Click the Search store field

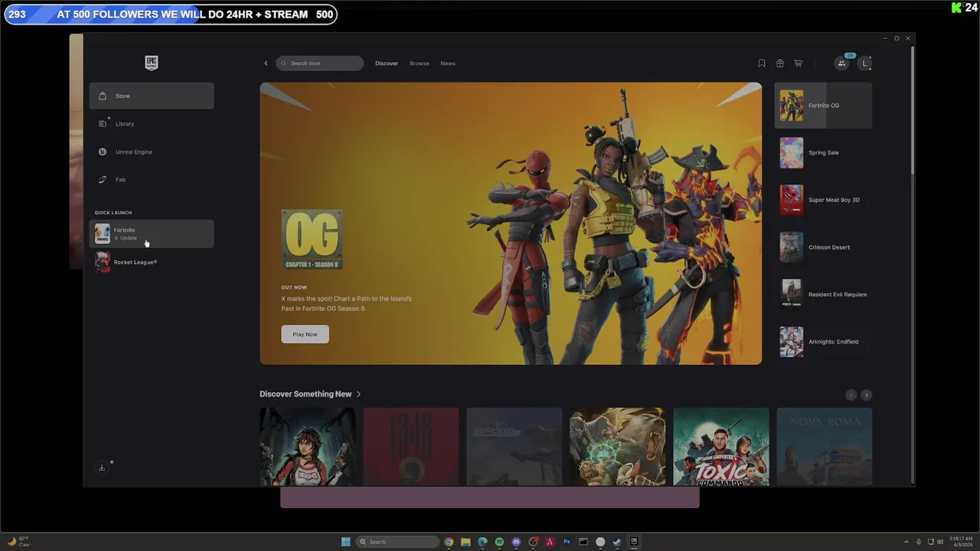click(x=320, y=64)
